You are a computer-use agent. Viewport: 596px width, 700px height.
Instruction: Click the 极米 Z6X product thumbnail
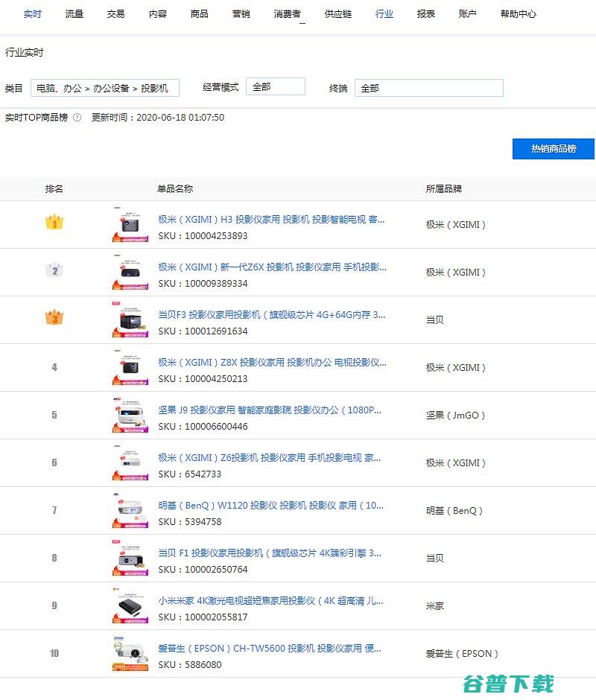coord(130,273)
